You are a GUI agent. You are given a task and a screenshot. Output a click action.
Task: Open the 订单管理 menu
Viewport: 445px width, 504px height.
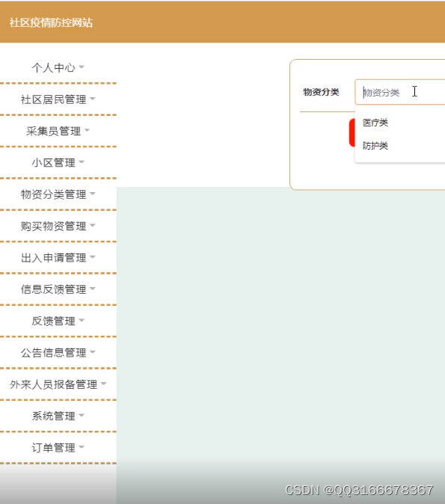[58, 447]
